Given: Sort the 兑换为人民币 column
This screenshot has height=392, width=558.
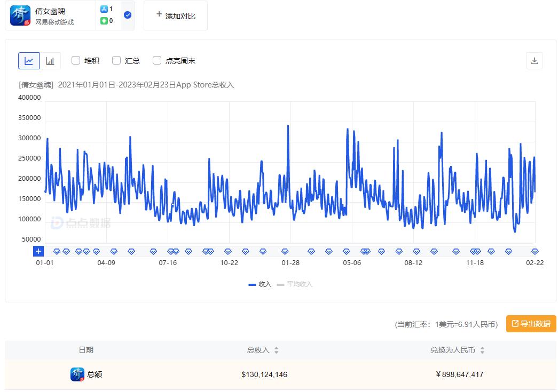Looking at the screenshot, I should pos(482,350).
